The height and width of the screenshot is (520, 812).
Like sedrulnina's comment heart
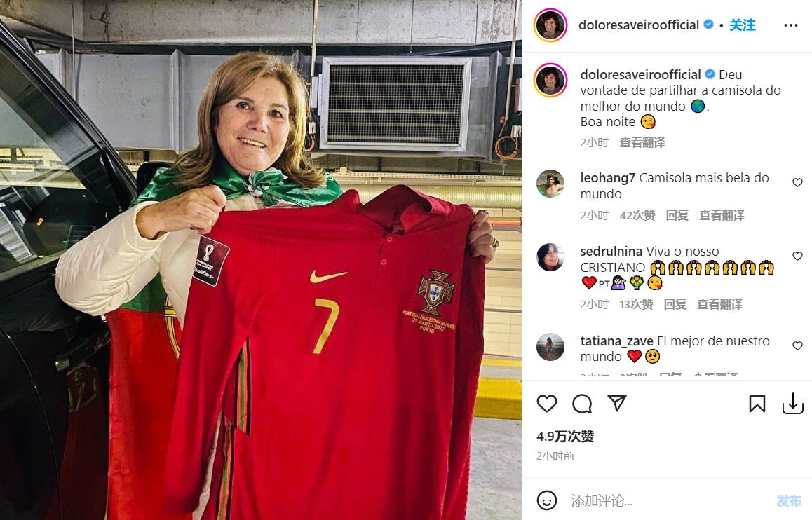point(797,256)
